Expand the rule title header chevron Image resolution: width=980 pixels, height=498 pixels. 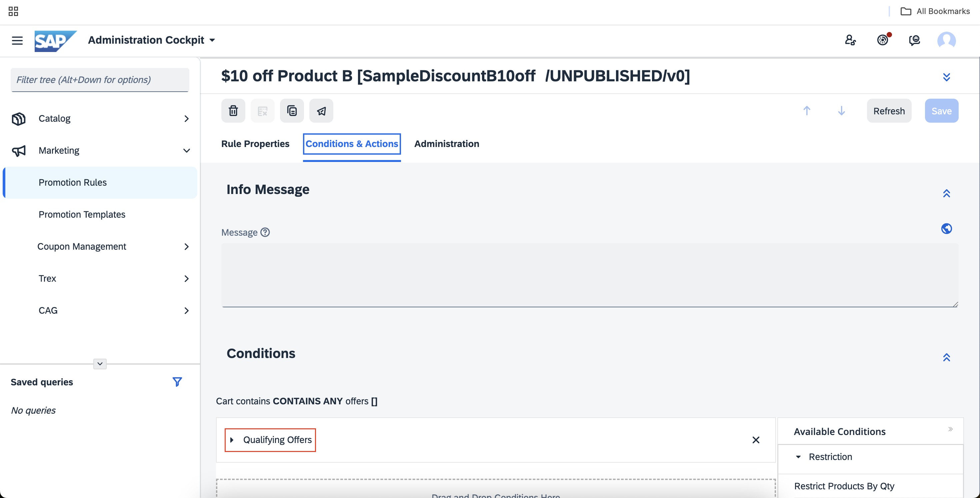[947, 77]
